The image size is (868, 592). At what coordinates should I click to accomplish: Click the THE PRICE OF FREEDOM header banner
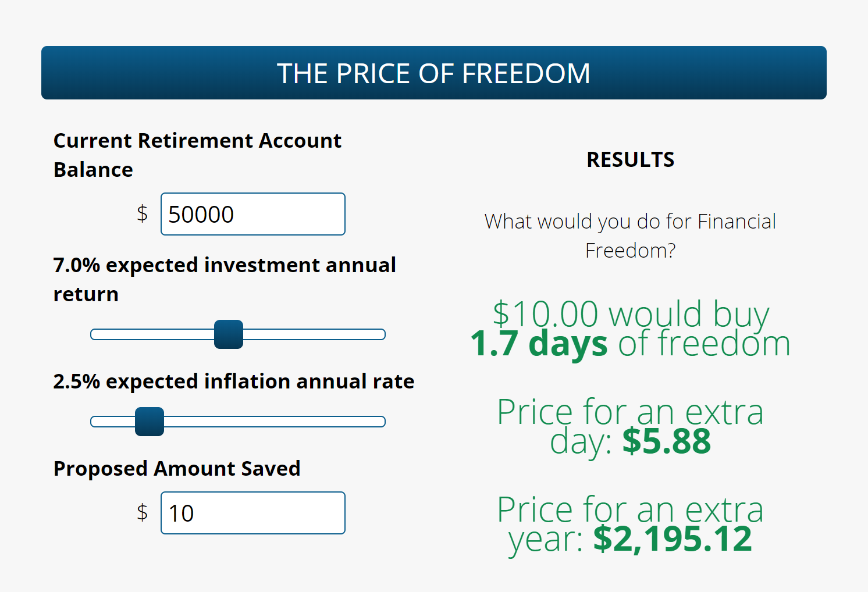(x=433, y=73)
